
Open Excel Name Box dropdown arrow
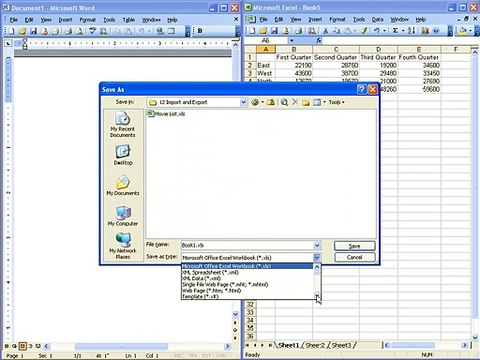[x=292, y=40]
